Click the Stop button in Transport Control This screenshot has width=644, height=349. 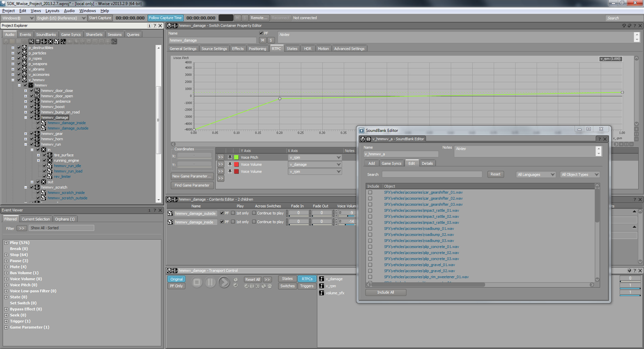197,282
